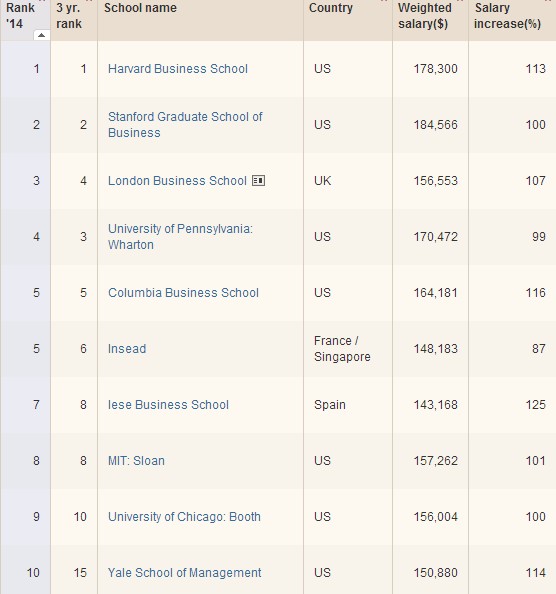
Task: Select the salary value 157,262
Action: [435, 461]
